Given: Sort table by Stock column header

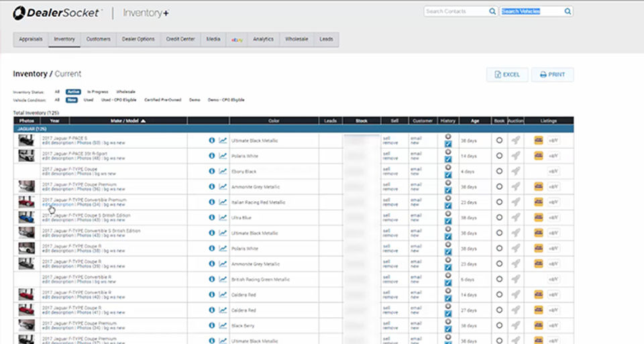Looking at the screenshot, I should click(x=362, y=121).
